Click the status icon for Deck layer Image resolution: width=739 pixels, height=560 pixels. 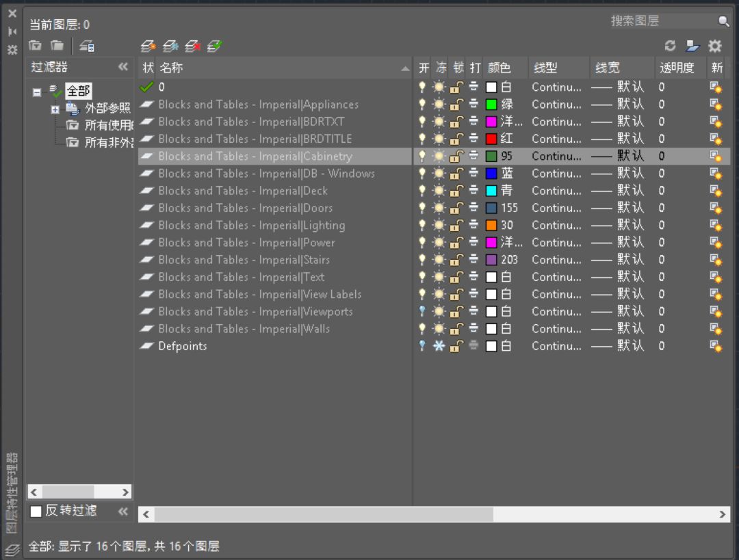point(147,191)
